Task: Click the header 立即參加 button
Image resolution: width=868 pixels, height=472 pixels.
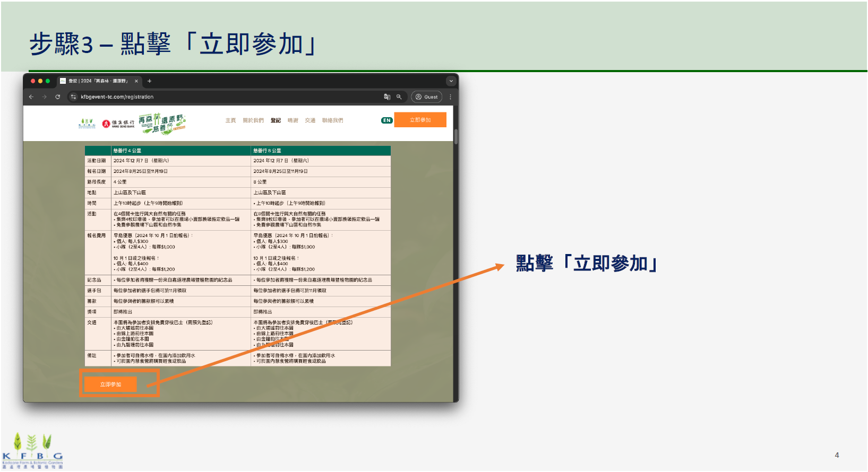Action: coord(420,120)
